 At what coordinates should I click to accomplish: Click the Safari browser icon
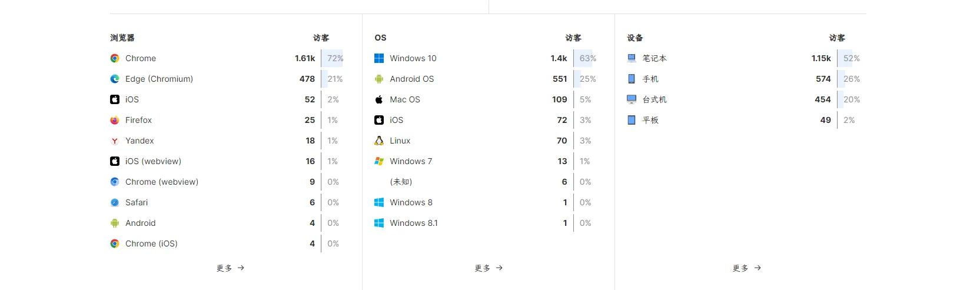pos(115,202)
